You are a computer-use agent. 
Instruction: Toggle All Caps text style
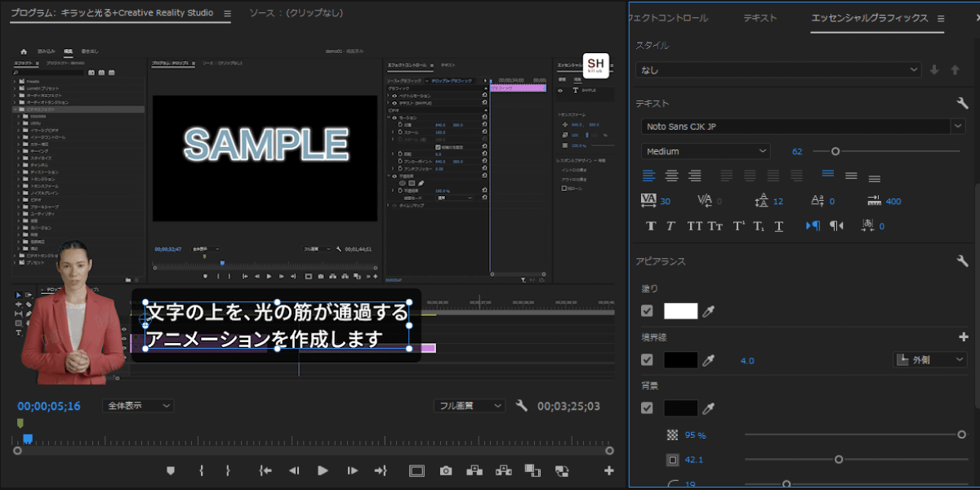695,226
